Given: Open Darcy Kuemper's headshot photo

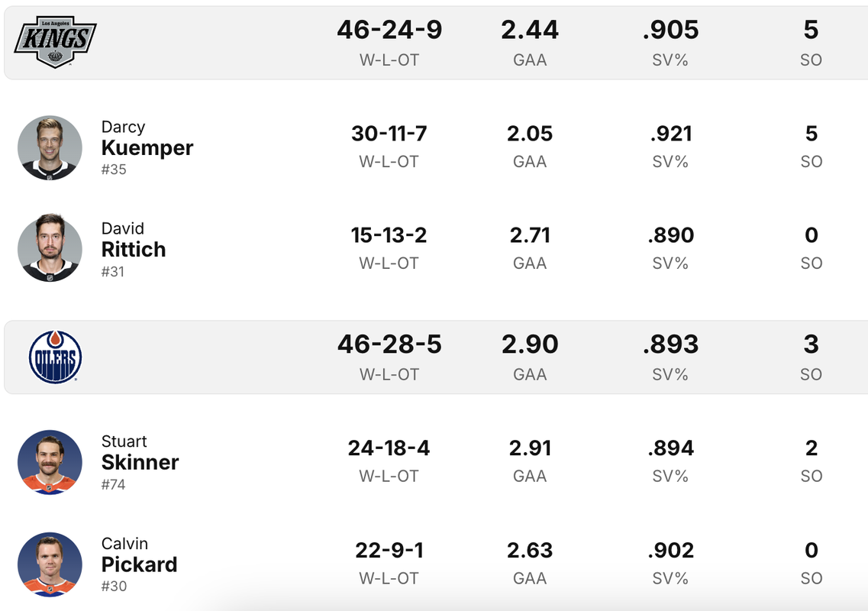Looking at the screenshot, I should 50,148.
